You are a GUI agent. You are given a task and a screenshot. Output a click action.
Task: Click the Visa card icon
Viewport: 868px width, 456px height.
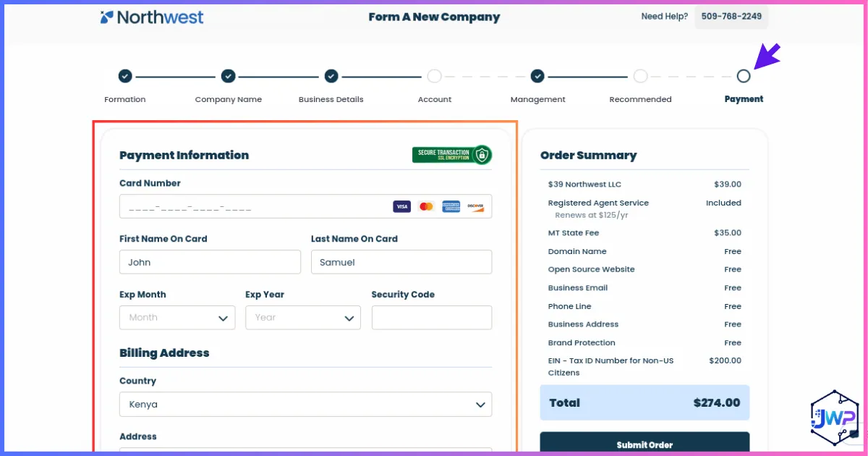(402, 207)
